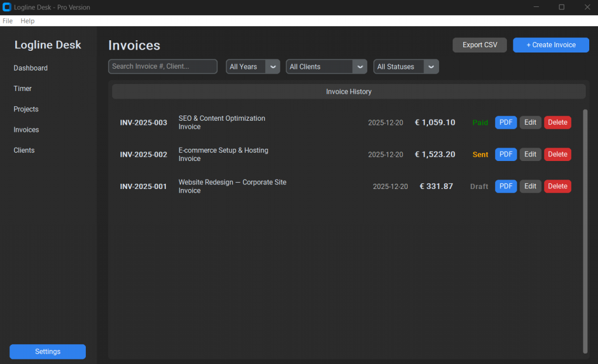Download PDF for invoice INV-2025-003
Viewport: 598px width, 364px height.
(506, 123)
